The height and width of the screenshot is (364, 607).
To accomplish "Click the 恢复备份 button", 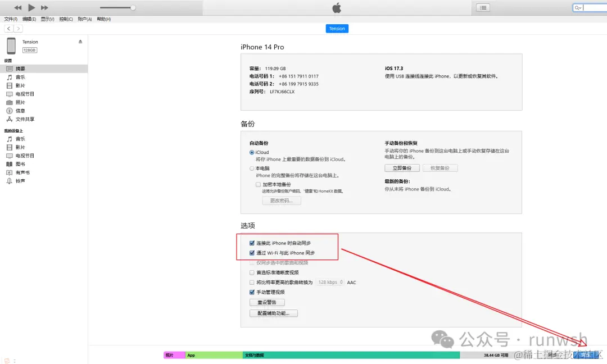I will click(x=440, y=169).
